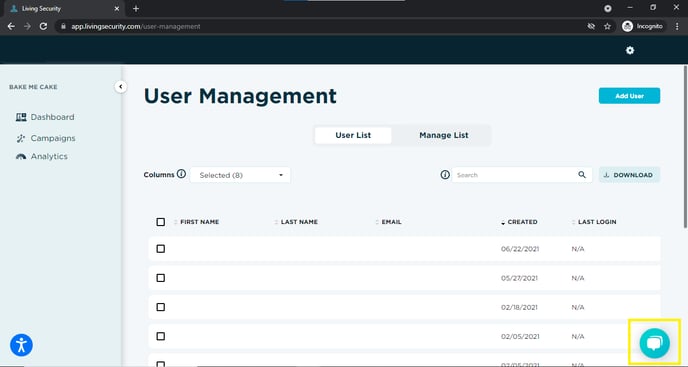
Task: Switch to the Manage List tab
Action: (x=444, y=135)
